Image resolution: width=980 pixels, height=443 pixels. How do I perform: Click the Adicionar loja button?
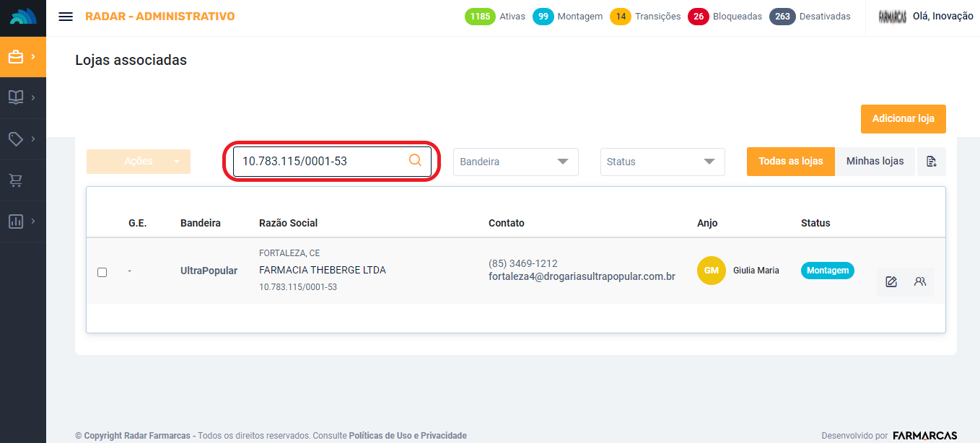pyautogui.click(x=903, y=119)
